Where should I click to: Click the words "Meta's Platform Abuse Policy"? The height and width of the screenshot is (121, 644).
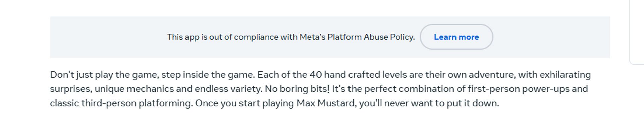click(357, 37)
